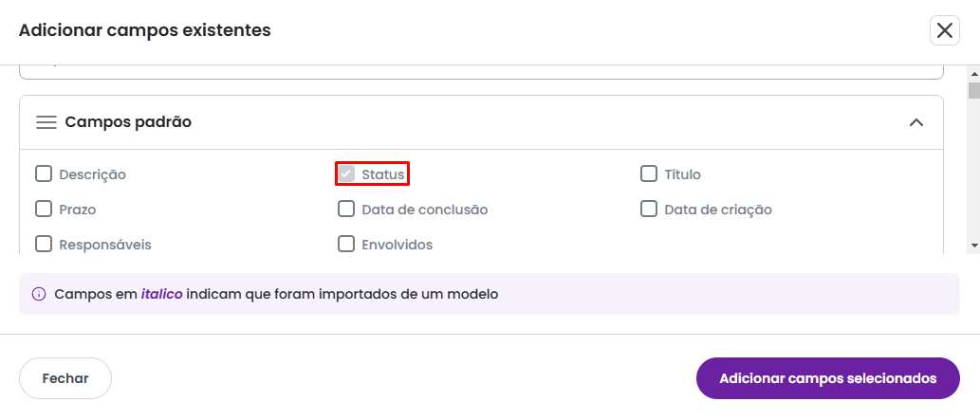The width and height of the screenshot is (980, 420).
Task: Click the Campos padrão section title
Action: [x=128, y=122]
